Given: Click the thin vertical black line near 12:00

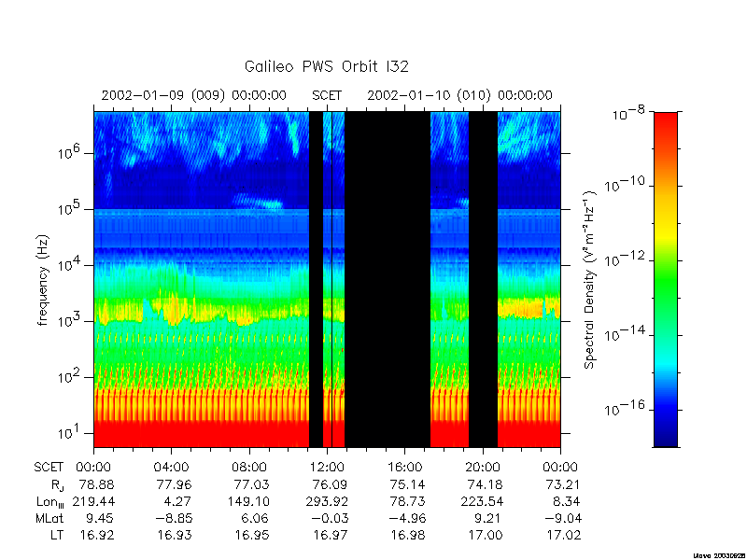Looking at the screenshot, I should pos(331,279).
